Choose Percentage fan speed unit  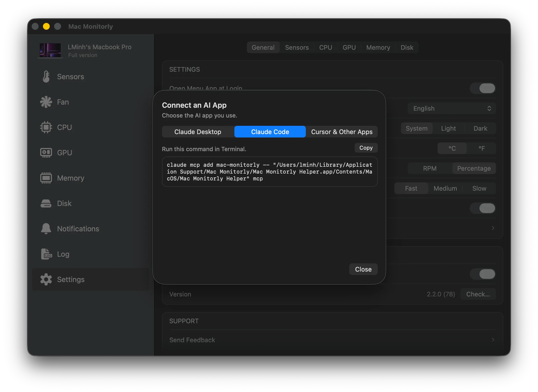(x=474, y=168)
